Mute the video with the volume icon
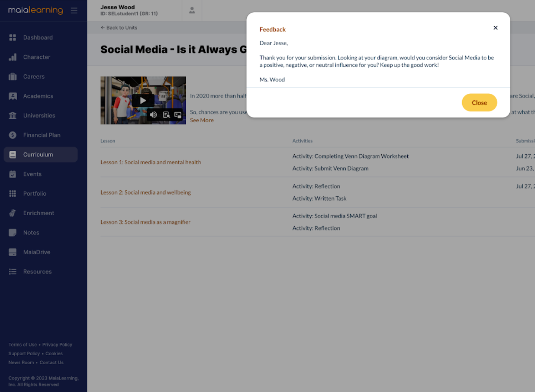 153,115
